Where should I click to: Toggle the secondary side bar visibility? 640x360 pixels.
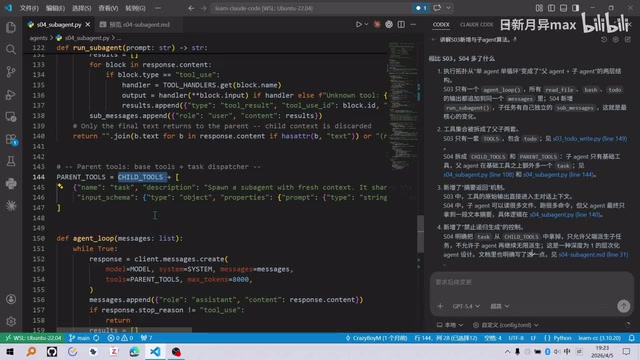(x=576, y=8)
